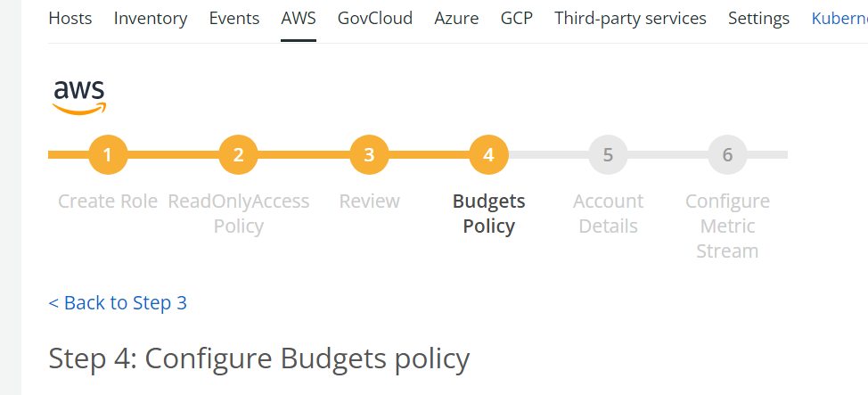
Task: Click the AWS logo icon
Action: (79, 98)
